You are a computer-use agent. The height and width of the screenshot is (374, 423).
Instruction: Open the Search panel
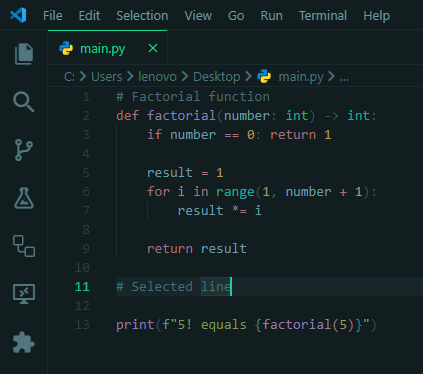[x=24, y=102]
